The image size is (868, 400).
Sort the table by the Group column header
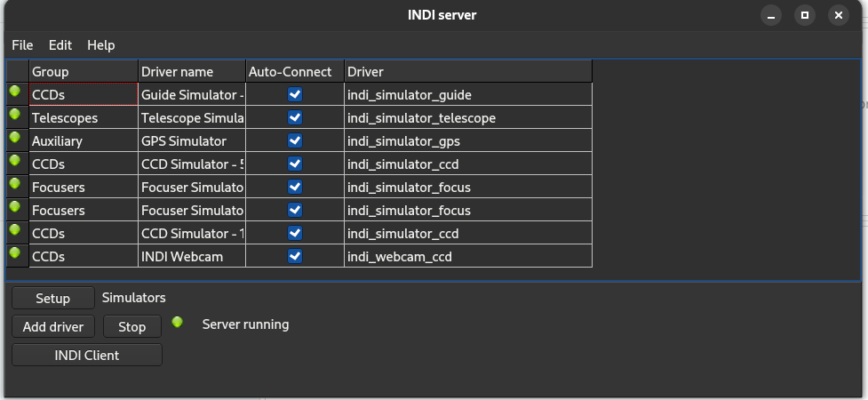pos(84,72)
